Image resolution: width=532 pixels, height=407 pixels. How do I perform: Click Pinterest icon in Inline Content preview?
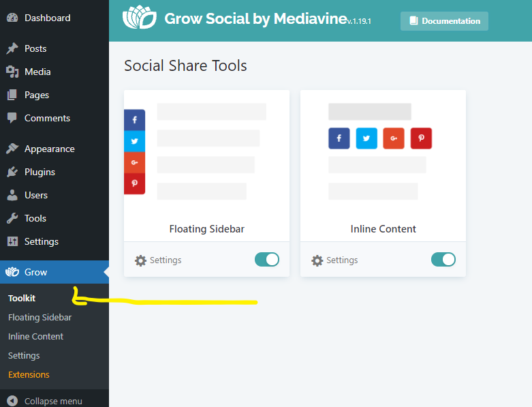[x=421, y=138]
